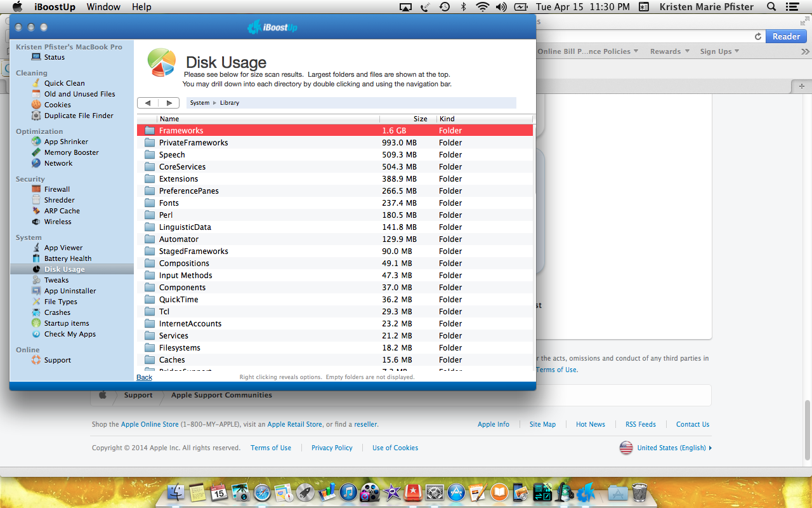
Task: Select the Frameworks folder row
Action: [x=335, y=131]
